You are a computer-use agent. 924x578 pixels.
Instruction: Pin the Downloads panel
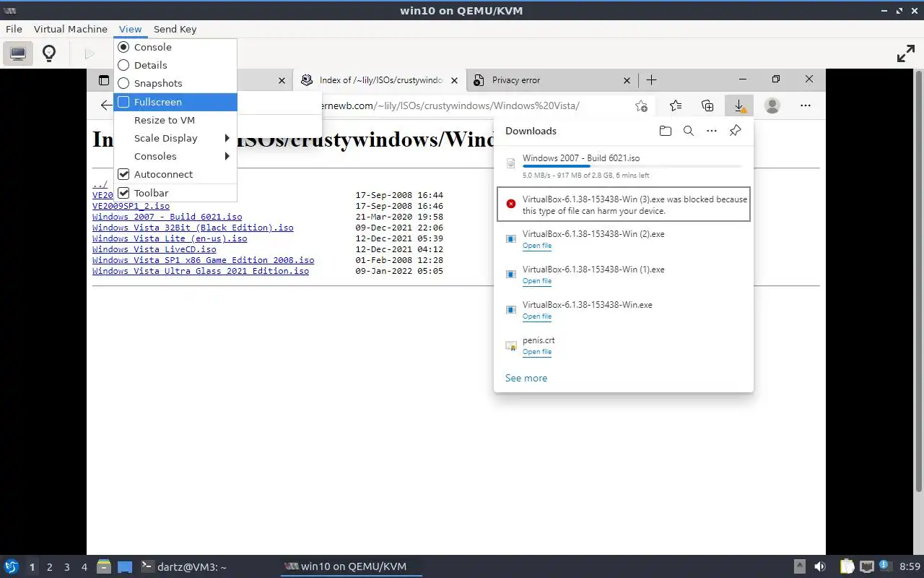(x=735, y=131)
